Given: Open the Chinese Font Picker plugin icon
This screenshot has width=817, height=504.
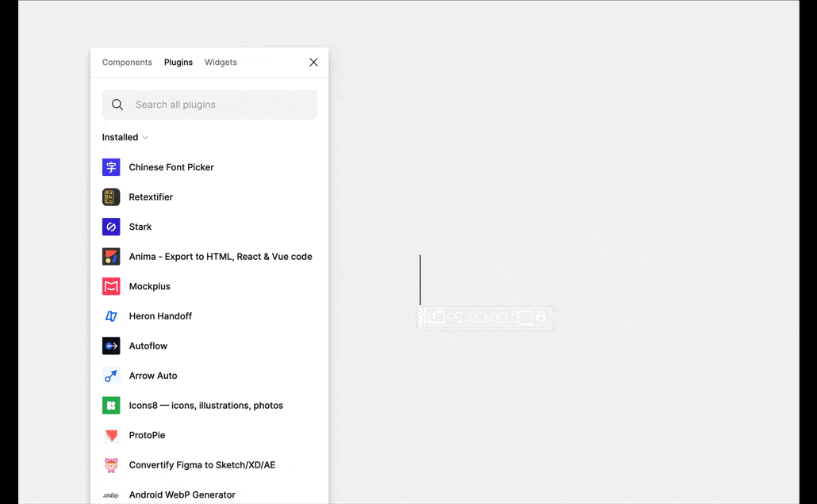Looking at the screenshot, I should pyautogui.click(x=111, y=167).
